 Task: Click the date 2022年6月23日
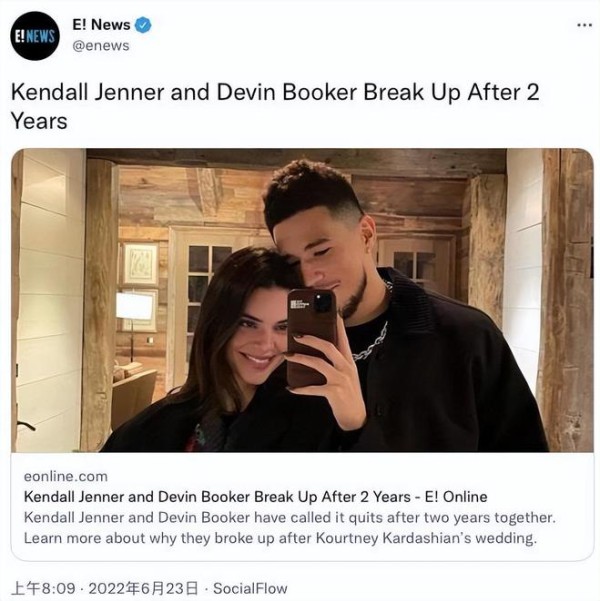click(143, 588)
